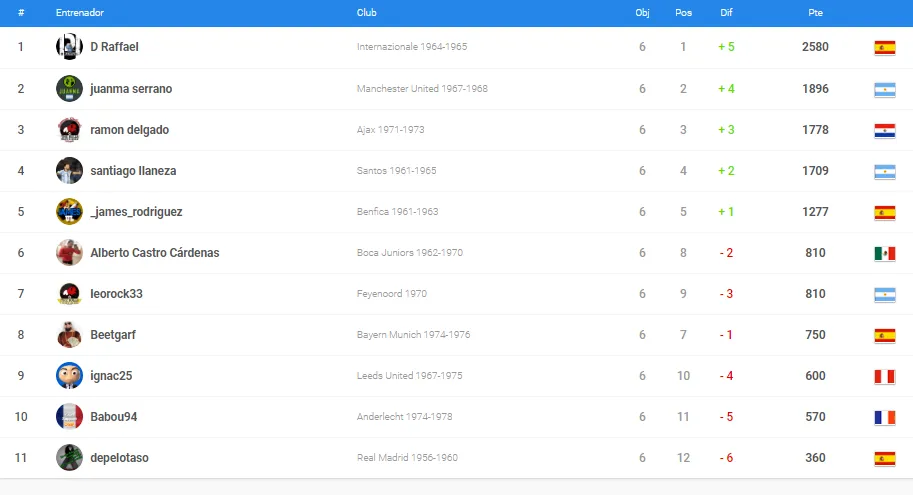Click the 1277 points value

click(x=815, y=211)
